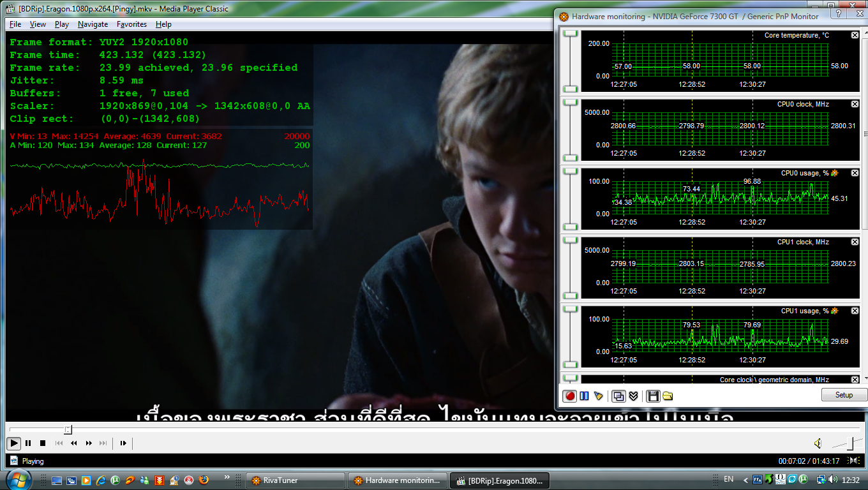
Task: Click upper range slider of CPU0 usage graph
Action: 570,171
